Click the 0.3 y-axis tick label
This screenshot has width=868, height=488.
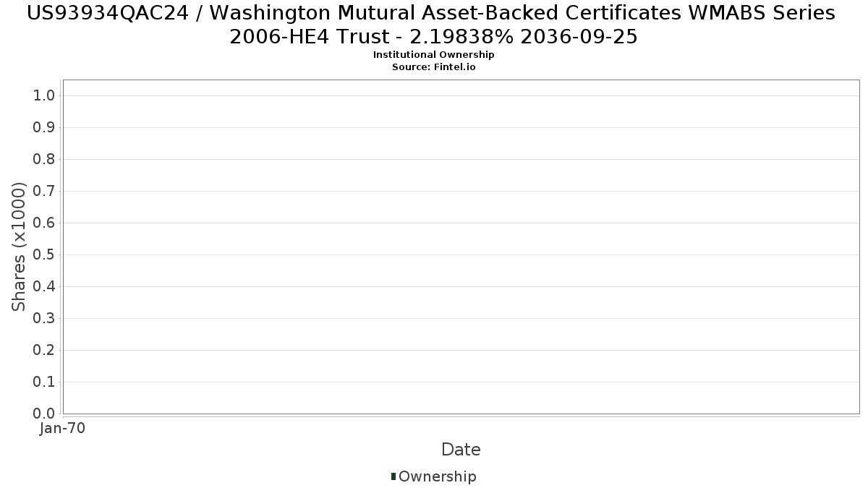(x=45, y=318)
